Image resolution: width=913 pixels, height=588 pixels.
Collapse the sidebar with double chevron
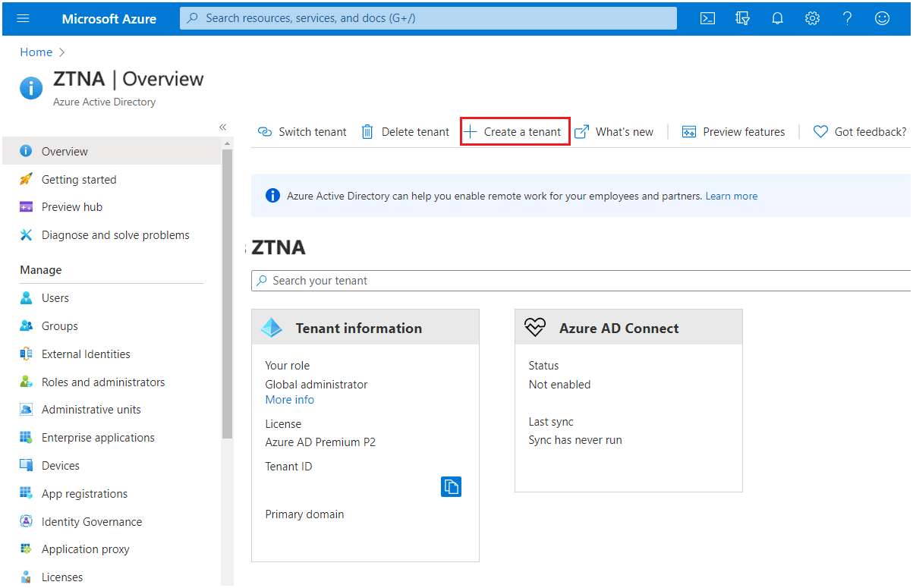[x=223, y=127]
